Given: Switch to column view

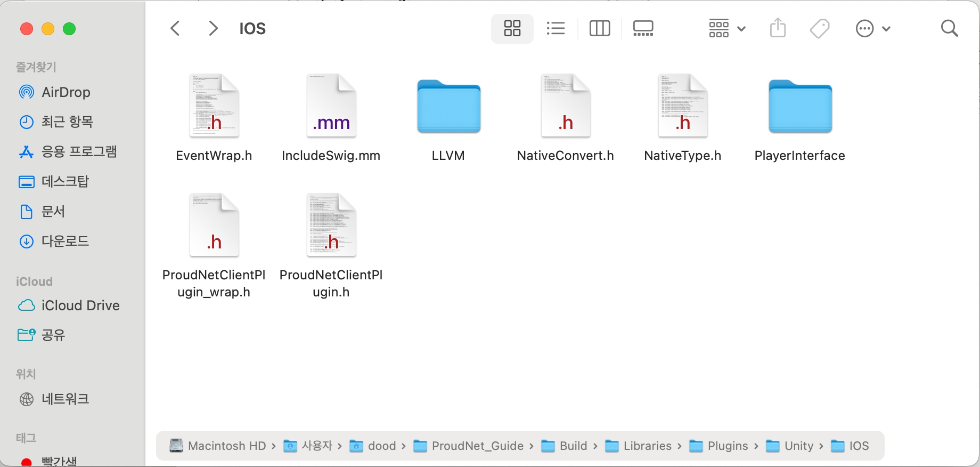Looking at the screenshot, I should click(x=600, y=28).
